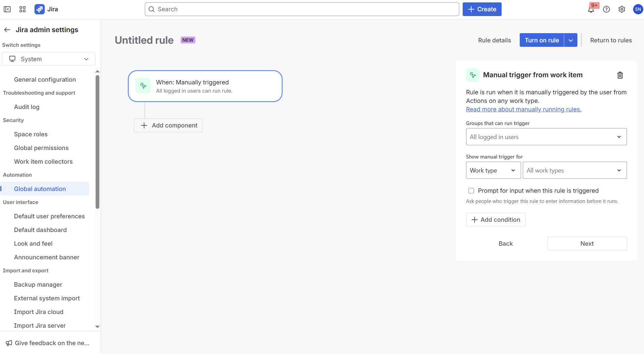644x354 pixels.
Task: Click the Add component button
Action: [x=168, y=125]
